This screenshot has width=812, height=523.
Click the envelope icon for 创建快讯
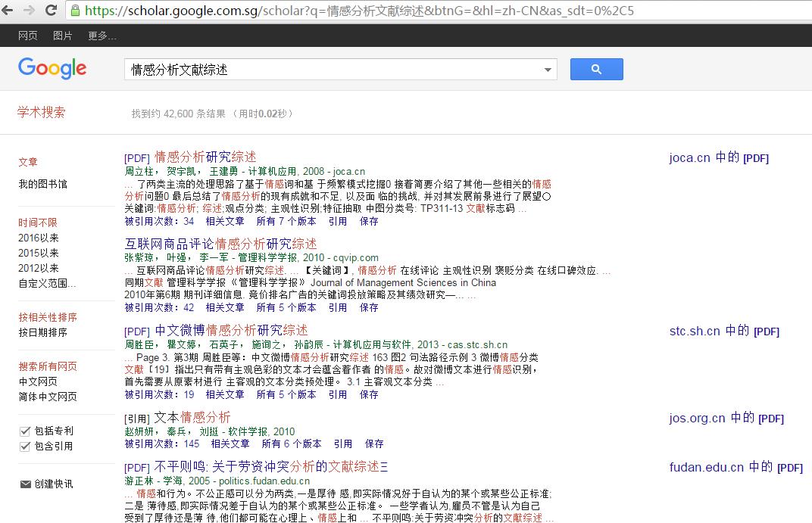click(26, 484)
